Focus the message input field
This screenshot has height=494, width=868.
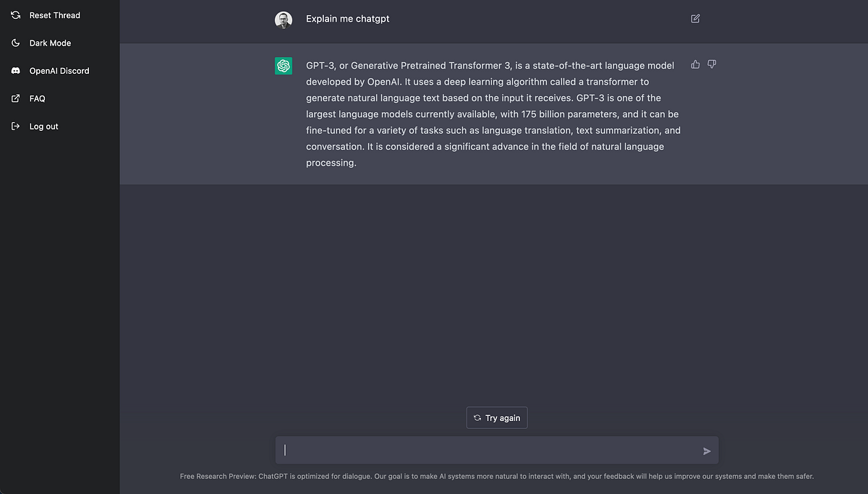[x=497, y=450]
